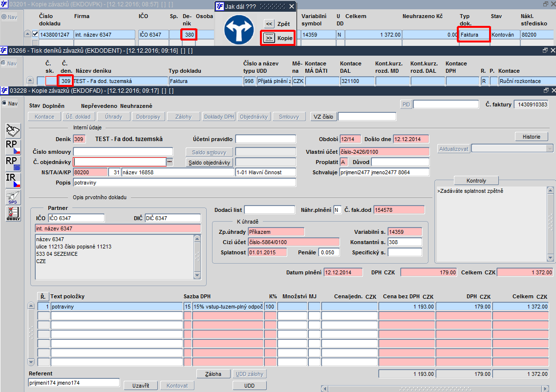Open the ÚKOLY task list icon

point(13,214)
